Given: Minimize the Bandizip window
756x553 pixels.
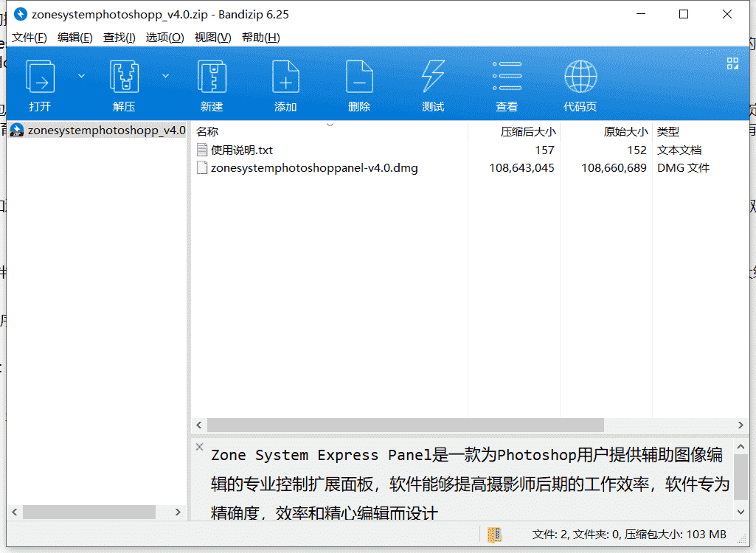Looking at the screenshot, I should coord(641,14).
